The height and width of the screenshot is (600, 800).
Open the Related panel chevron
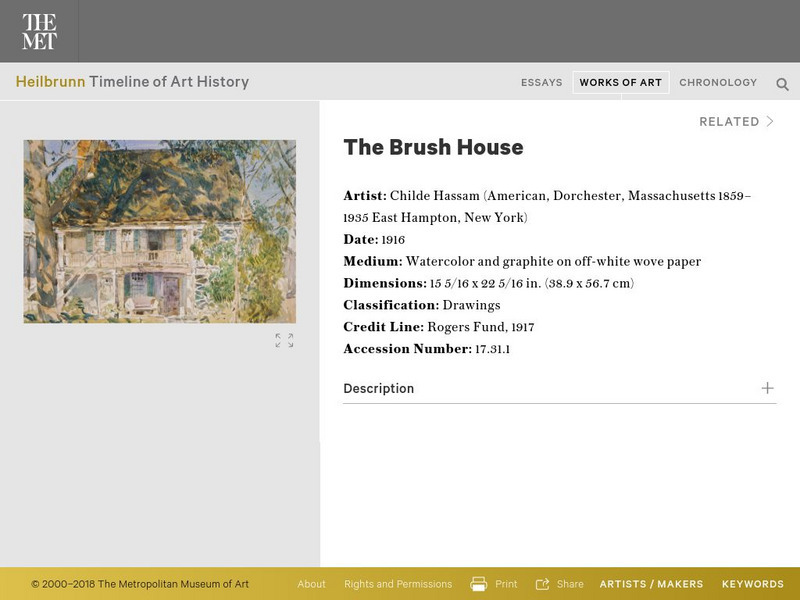[770, 121]
